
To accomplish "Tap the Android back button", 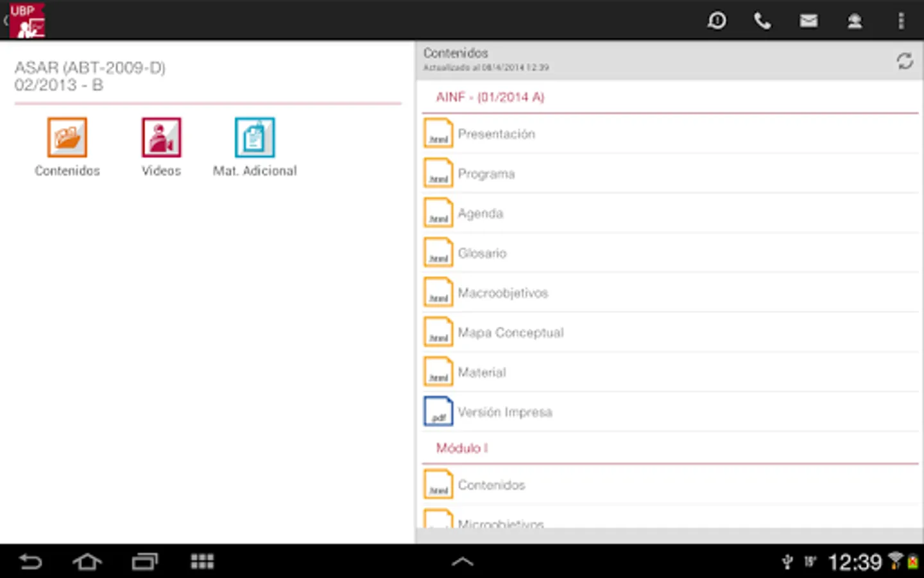I will pos(30,562).
